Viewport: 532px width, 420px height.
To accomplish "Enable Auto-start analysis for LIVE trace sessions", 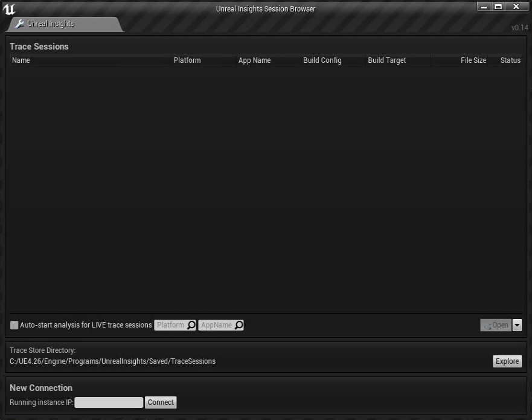I will point(14,325).
